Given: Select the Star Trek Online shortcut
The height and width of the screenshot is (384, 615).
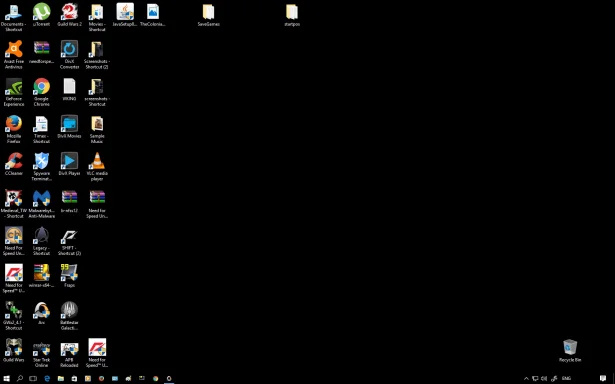Looking at the screenshot, I should tap(42, 352).
